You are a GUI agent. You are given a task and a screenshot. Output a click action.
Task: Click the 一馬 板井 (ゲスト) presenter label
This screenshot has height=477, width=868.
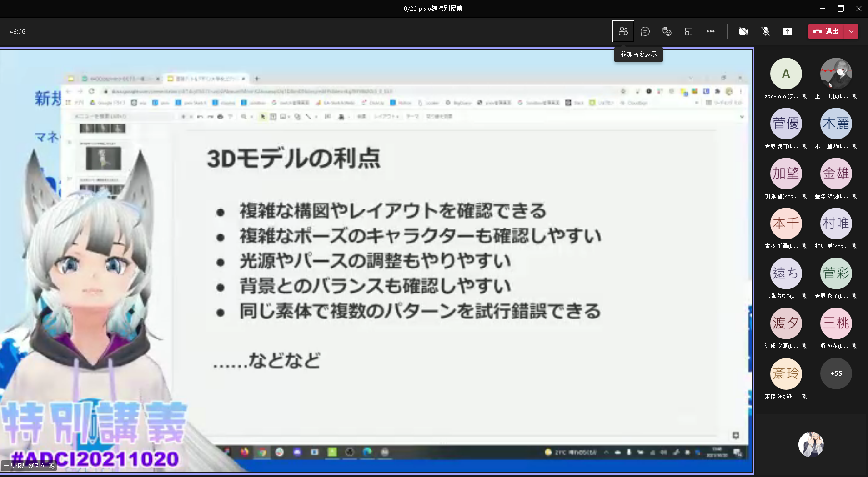[24, 466]
